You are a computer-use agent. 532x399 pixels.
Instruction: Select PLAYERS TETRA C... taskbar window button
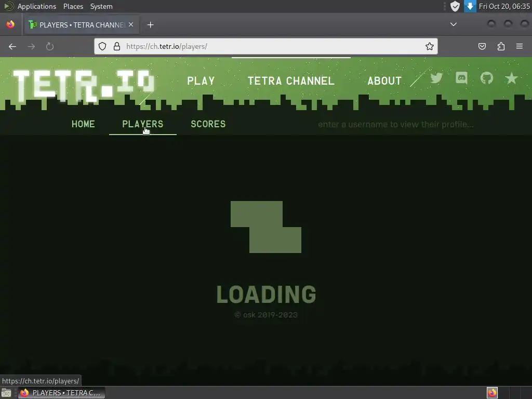point(61,393)
